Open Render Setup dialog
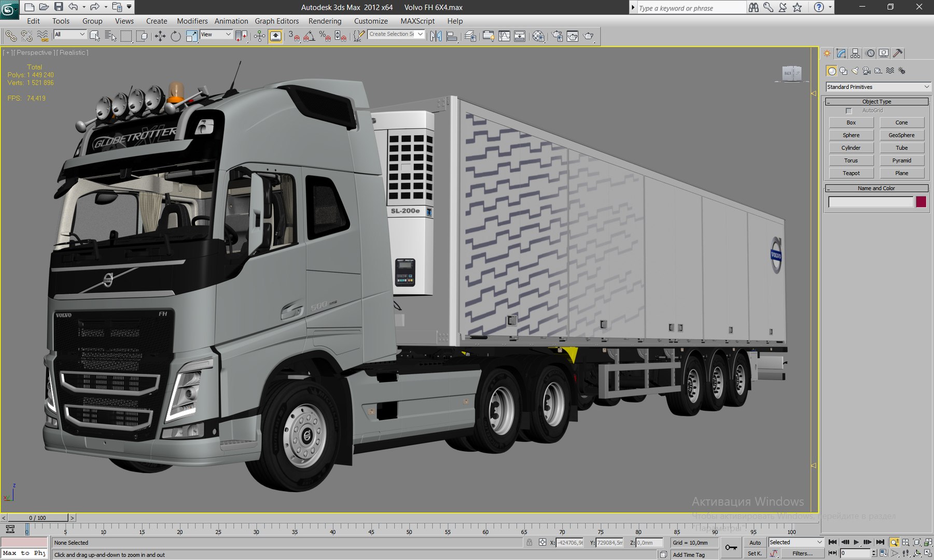The image size is (934, 560). (557, 36)
